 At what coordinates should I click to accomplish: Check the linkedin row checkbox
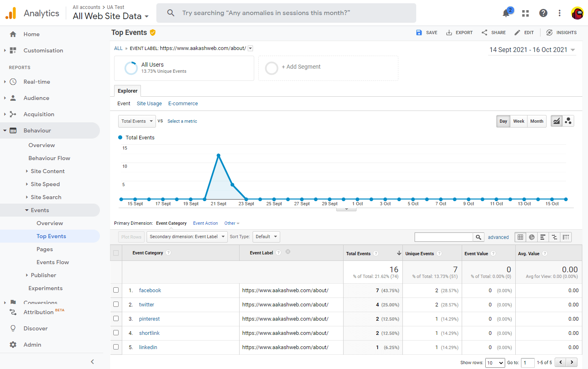click(x=116, y=347)
